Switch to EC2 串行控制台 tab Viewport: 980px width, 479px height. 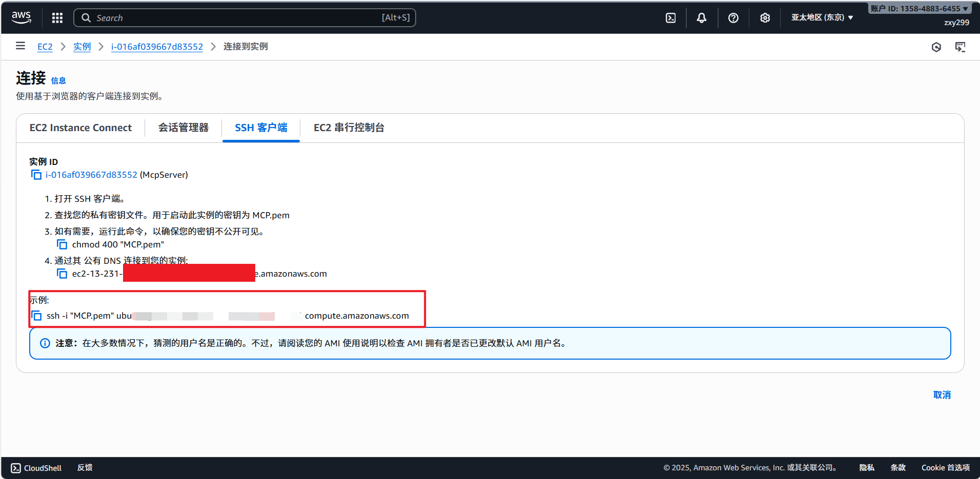pos(349,128)
